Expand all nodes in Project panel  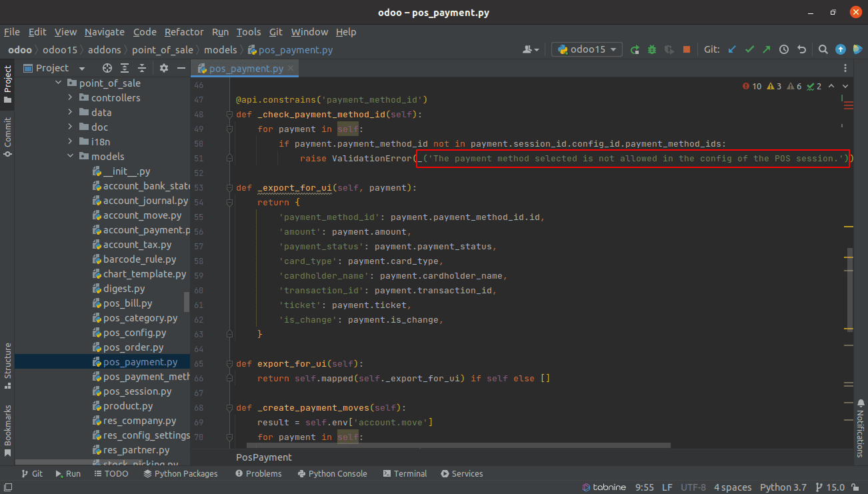point(124,68)
